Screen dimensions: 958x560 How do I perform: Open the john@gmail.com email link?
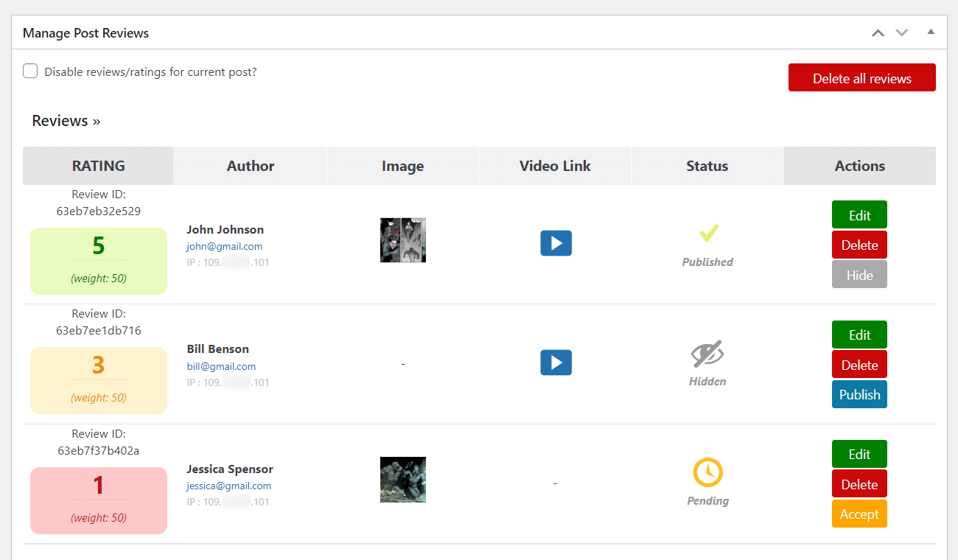click(x=224, y=247)
